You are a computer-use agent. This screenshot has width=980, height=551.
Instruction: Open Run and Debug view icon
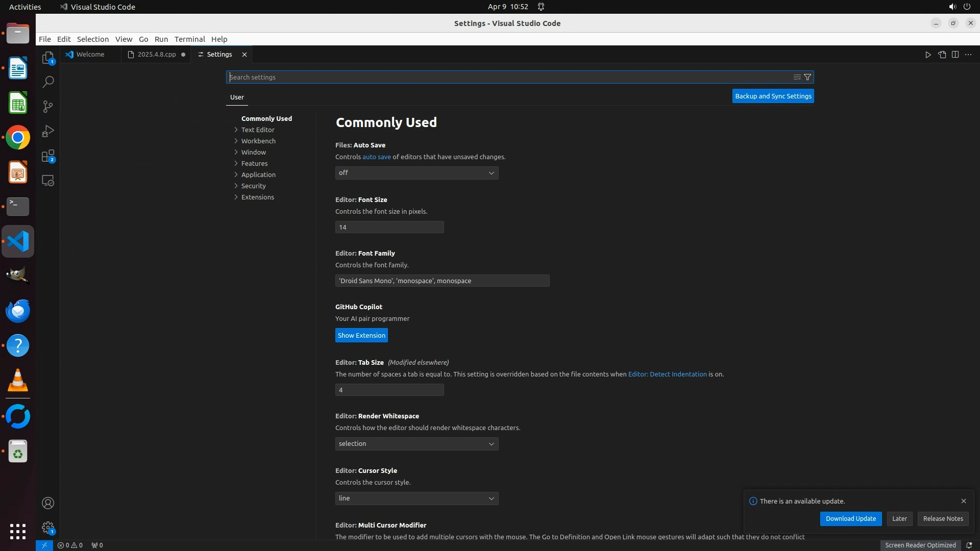pyautogui.click(x=47, y=131)
